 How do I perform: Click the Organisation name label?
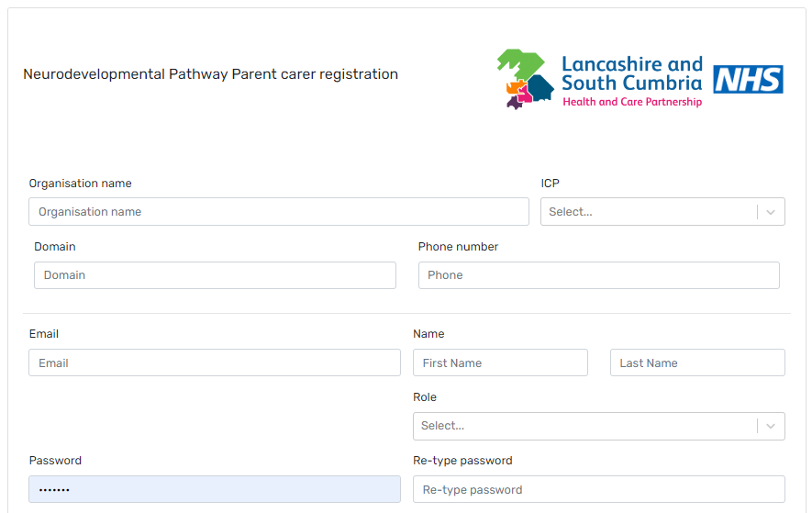click(80, 184)
